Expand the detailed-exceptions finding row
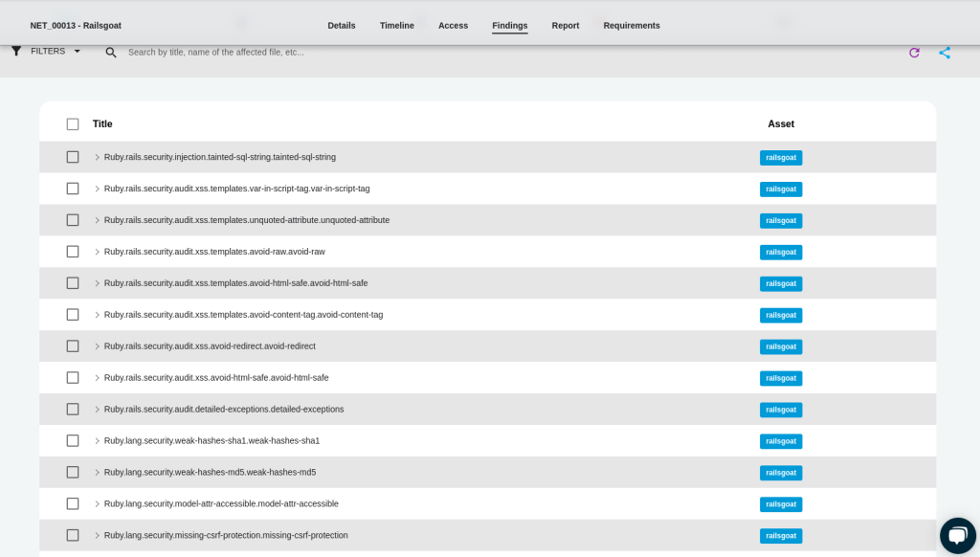The height and width of the screenshot is (557, 980). (x=97, y=410)
